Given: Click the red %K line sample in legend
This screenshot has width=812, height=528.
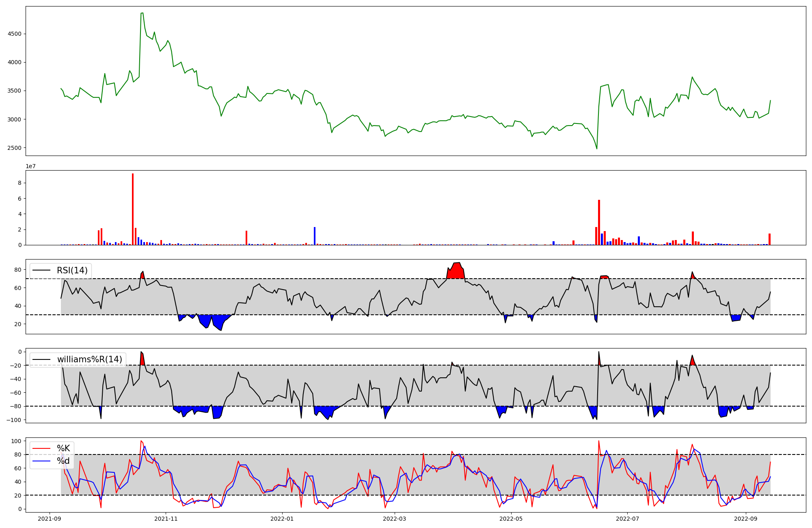Looking at the screenshot, I should coord(41,448).
